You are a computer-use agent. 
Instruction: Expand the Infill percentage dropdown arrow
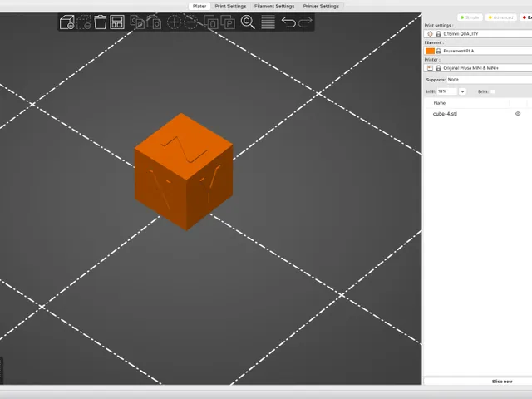(462, 91)
